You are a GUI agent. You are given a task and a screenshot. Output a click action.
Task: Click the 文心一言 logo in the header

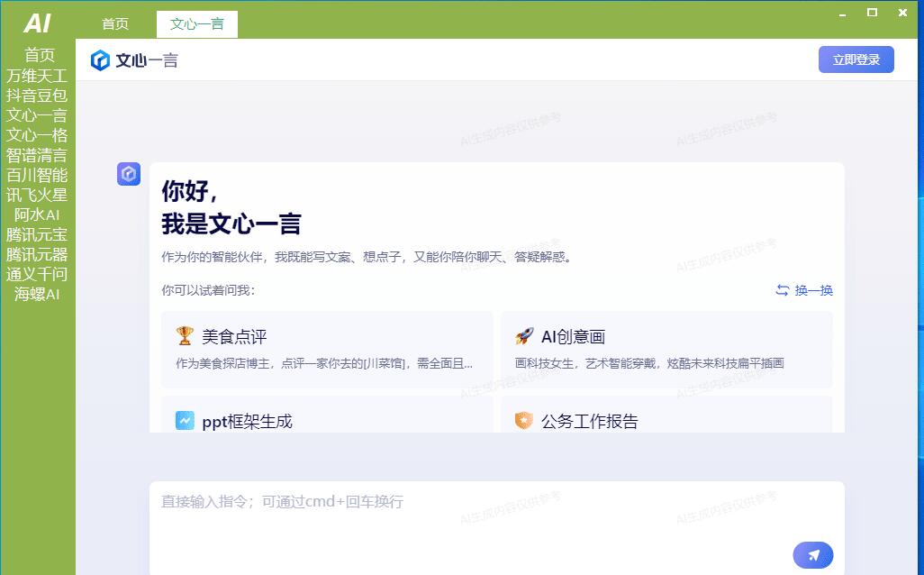[134, 60]
